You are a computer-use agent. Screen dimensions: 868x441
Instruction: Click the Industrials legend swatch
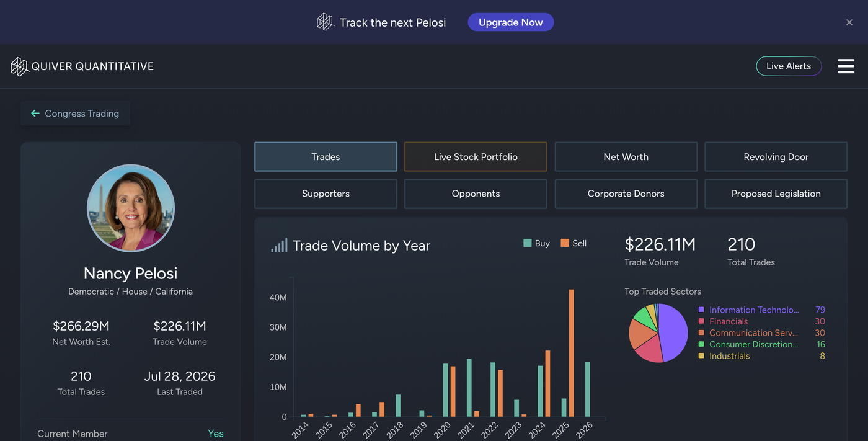pos(701,356)
